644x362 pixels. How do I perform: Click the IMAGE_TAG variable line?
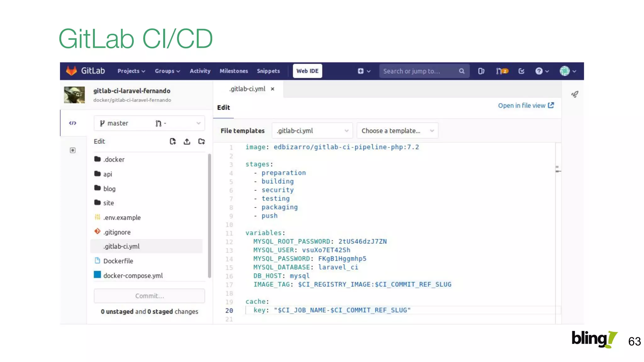tap(352, 284)
